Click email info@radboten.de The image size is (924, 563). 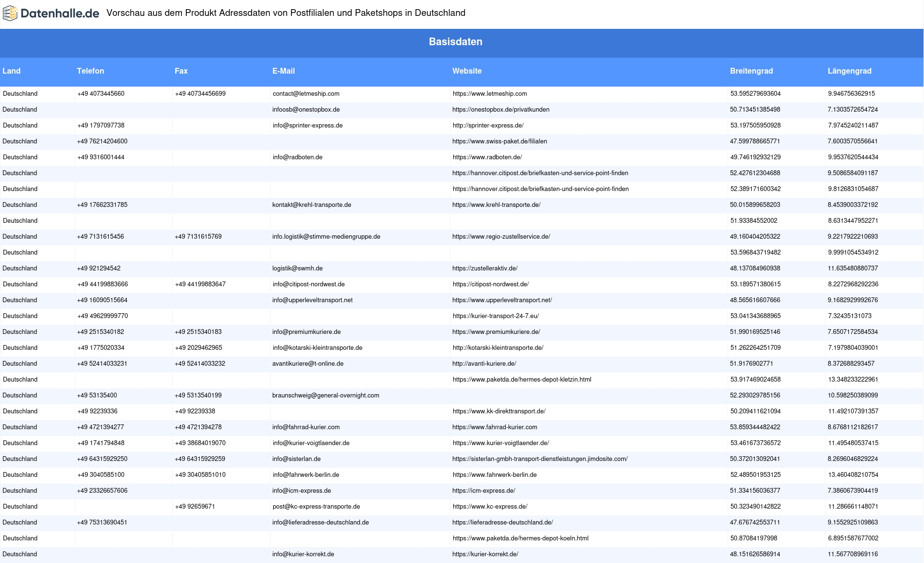coord(297,157)
